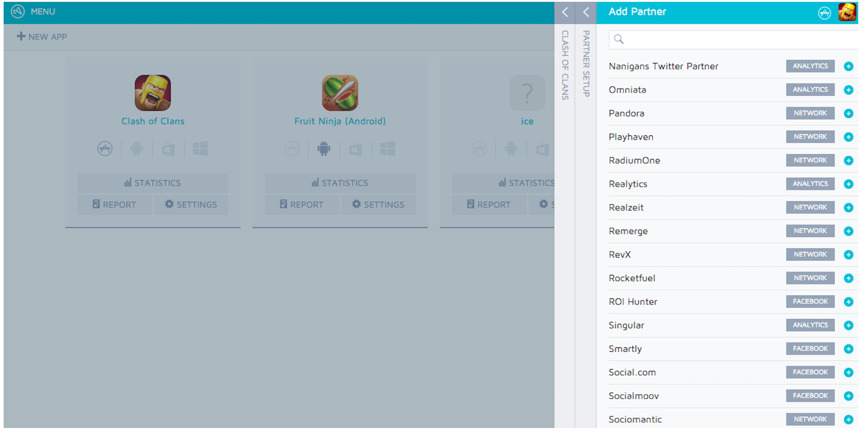Click App Store icon in Add Partner header
The width and height of the screenshot is (868, 437).
tap(824, 13)
